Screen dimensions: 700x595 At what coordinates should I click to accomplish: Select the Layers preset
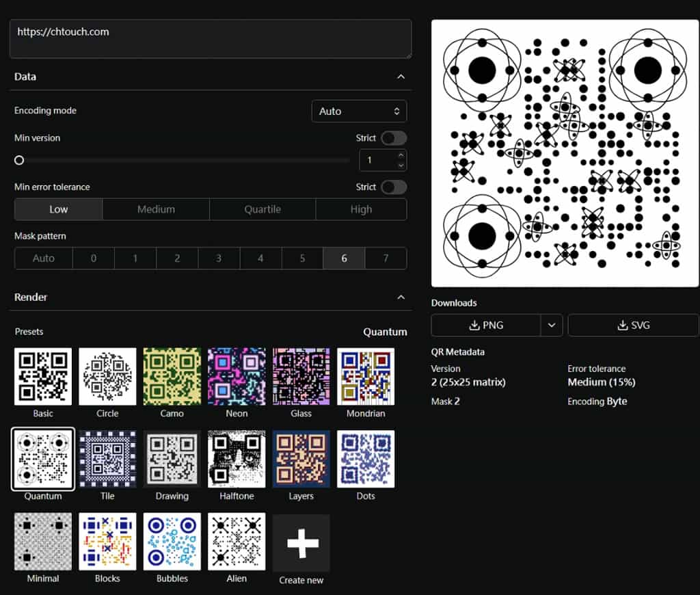click(x=301, y=459)
